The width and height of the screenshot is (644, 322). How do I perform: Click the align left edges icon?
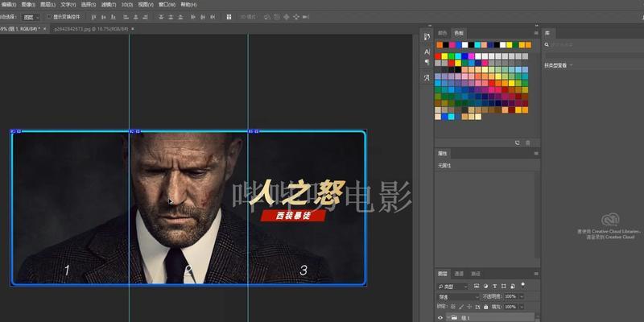[x=126, y=17]
